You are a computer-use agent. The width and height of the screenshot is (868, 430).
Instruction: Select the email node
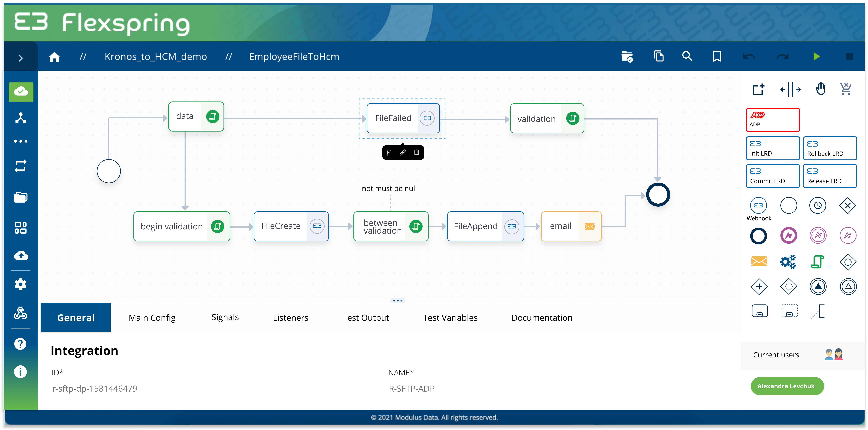click(571, 226)
